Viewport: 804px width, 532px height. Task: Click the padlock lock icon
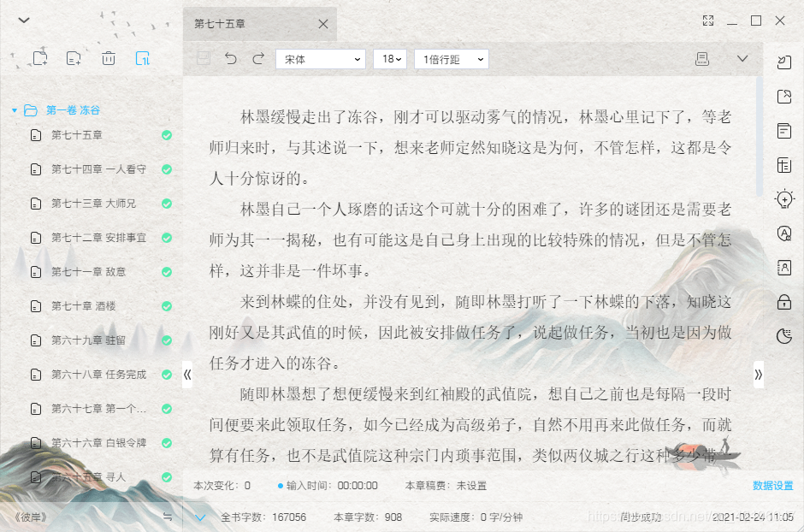click(784, 302)
